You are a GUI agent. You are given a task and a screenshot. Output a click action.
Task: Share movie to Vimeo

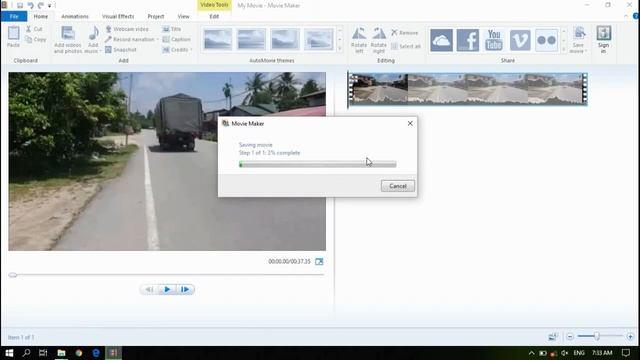[520, 40]
